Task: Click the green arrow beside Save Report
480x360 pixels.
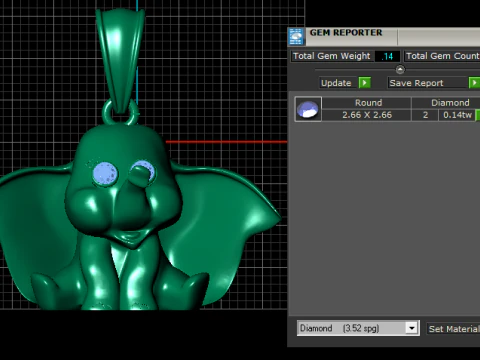Action: point(474,83)
